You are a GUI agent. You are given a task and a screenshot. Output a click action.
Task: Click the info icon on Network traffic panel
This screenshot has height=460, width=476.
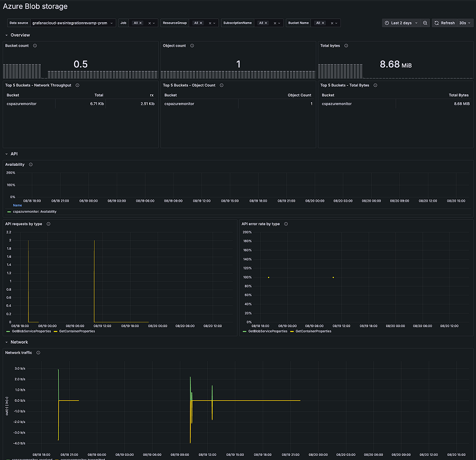coord(38,353)
